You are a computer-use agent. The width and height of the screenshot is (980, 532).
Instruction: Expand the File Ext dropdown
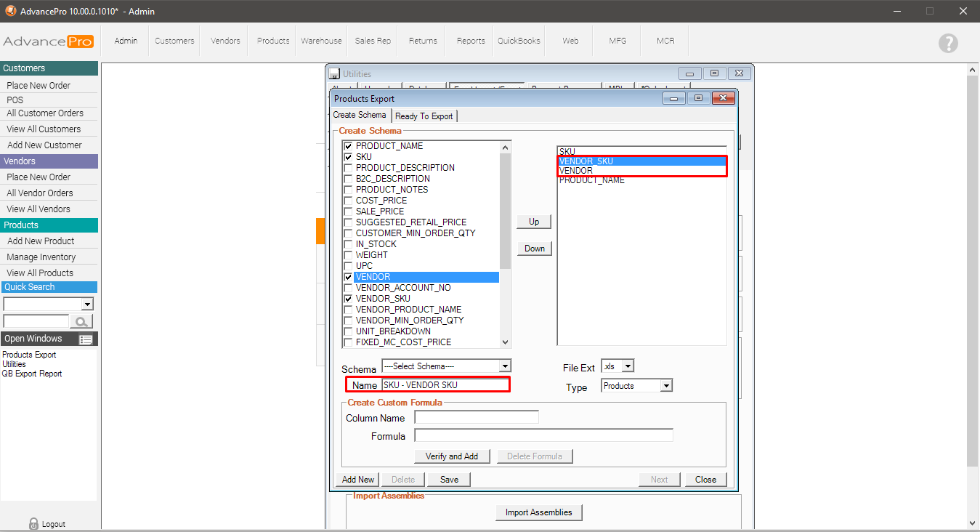point(628,367)
